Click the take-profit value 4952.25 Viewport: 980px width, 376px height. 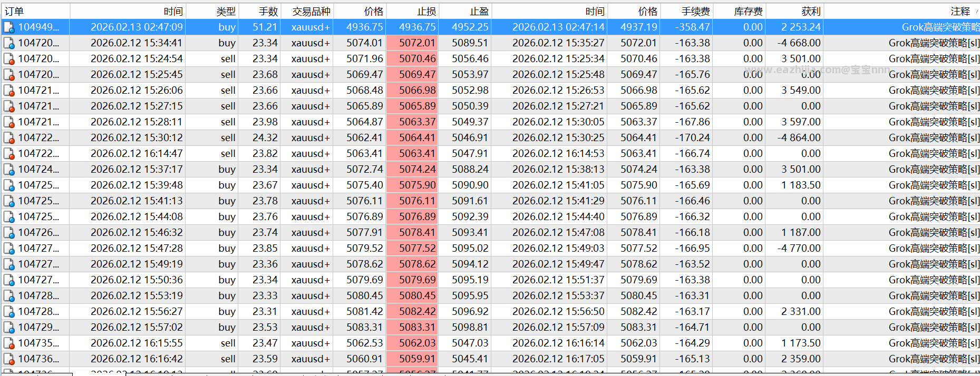click(470, 27)
